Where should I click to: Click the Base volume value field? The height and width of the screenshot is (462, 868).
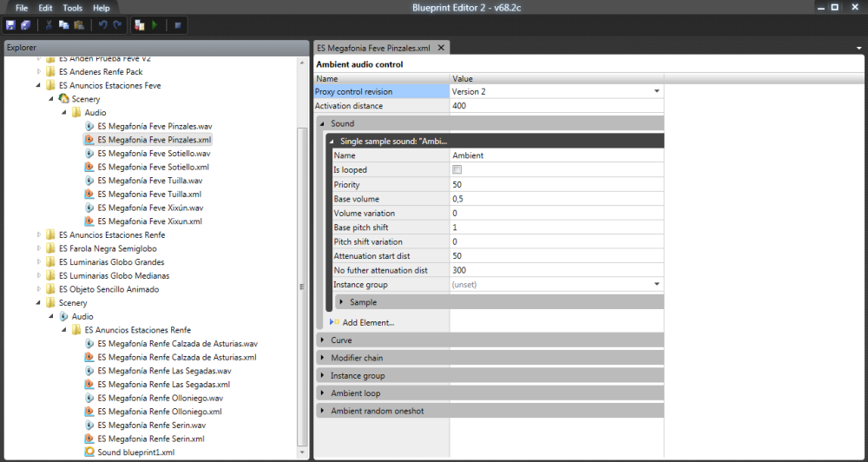pyautogui.click(x=556, y=199)
